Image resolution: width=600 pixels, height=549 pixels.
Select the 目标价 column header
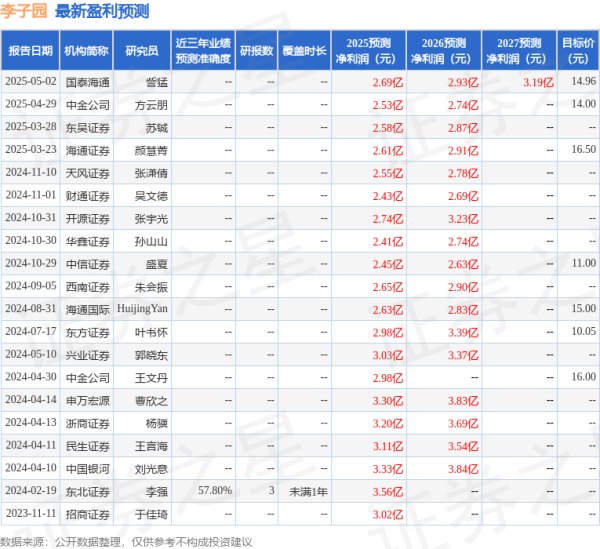pos(577,49)
